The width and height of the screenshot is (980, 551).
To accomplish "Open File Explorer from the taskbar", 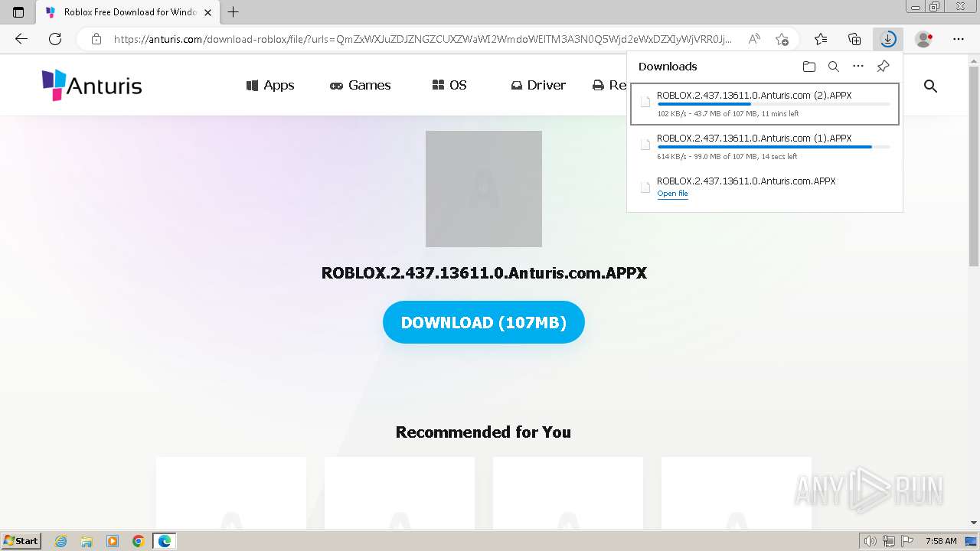I will pos(87,541).
